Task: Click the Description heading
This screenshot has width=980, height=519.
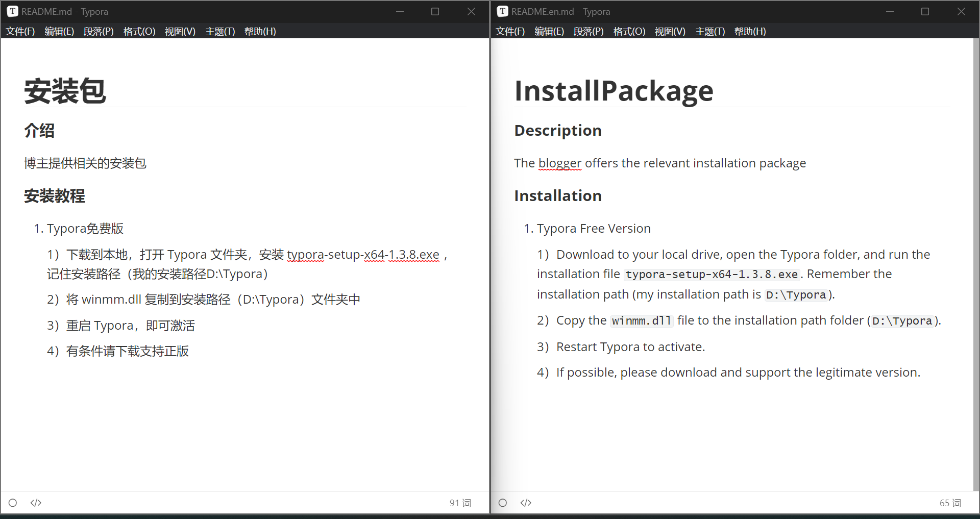Action: (558, 131)
